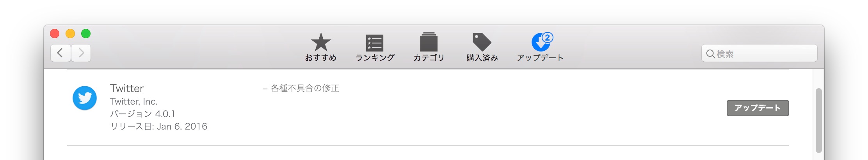Screen dimensions: 868x160
Task: Click the バージョン 4.0.1 text
Action: tap(142, 114)
